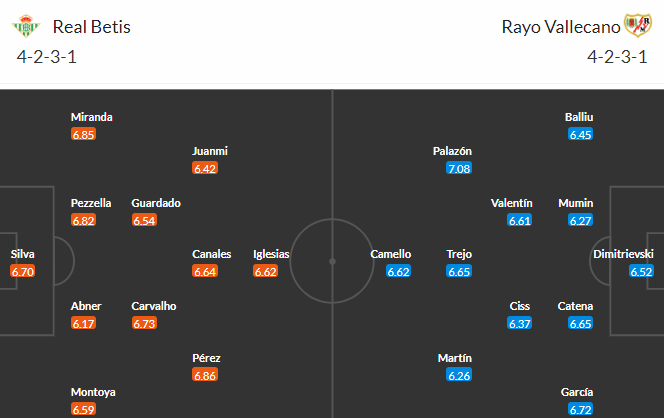Click Guardado's player name
Viewport: 664px width, 418px height.
point(156,203)
